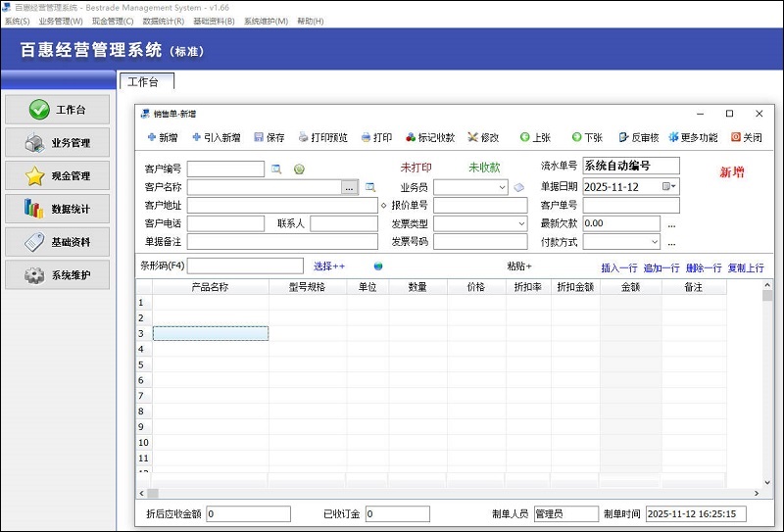Open the 单据日期 calendar picker
The image size is (784, 532).
pyautogui.click(x=669, y=186)
